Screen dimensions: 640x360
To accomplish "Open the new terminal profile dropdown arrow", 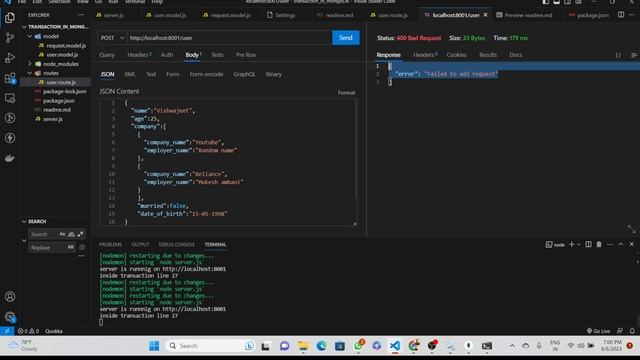I will point(578,244).
